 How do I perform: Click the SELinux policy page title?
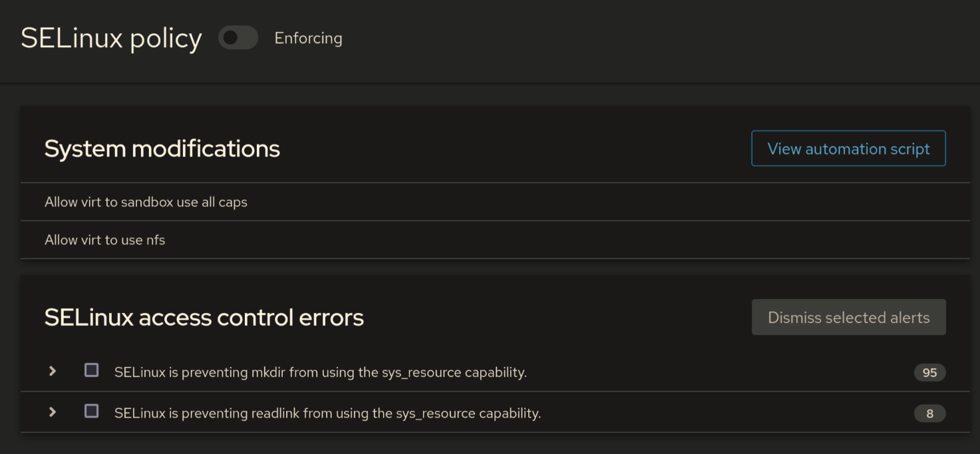click(x=111, y=38)
